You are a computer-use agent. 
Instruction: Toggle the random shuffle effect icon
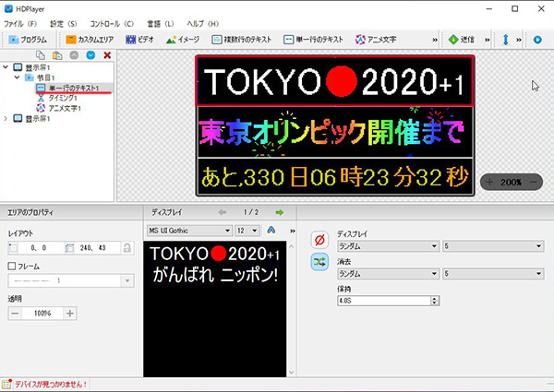point(319,262)
